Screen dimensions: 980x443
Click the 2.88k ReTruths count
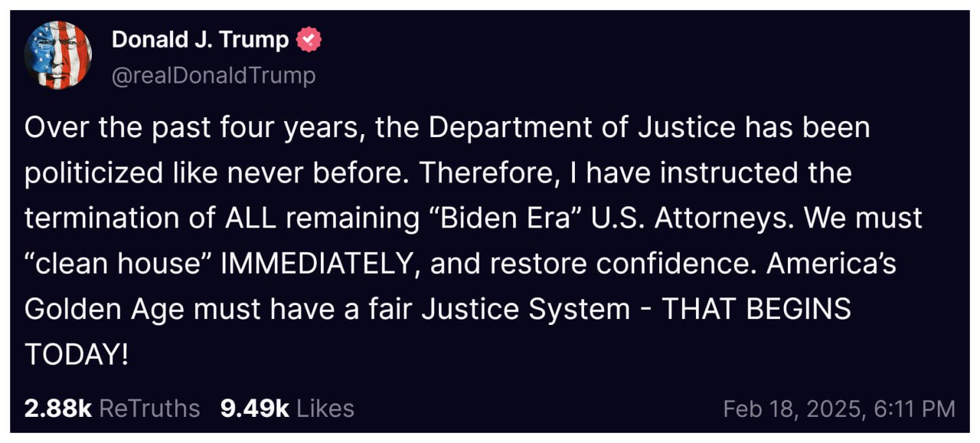click(57, 409)
